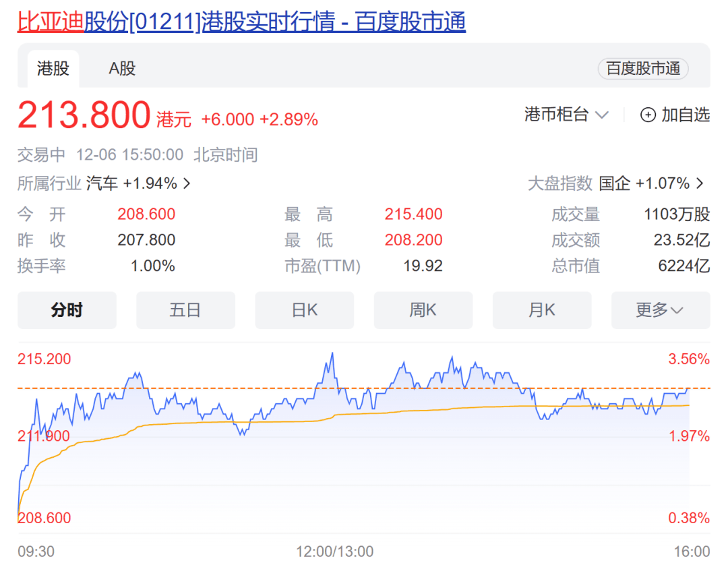
Task: Click the change value +6.000
Action: (228, 120)
